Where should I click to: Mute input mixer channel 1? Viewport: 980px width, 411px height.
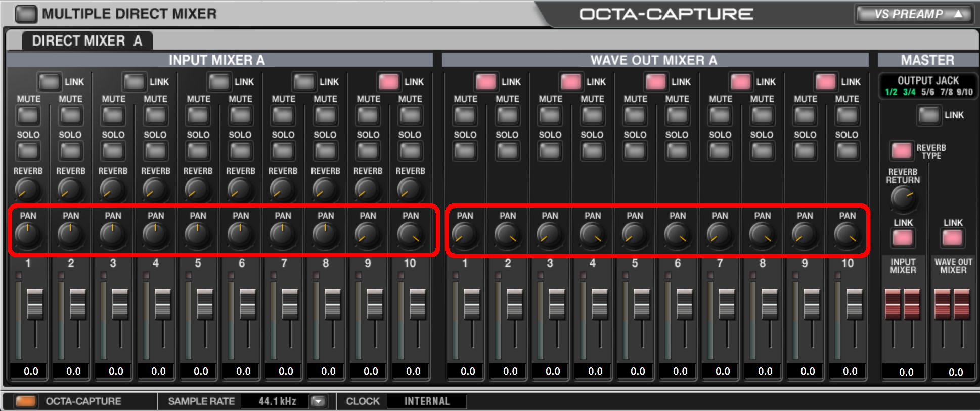(28, 116)
